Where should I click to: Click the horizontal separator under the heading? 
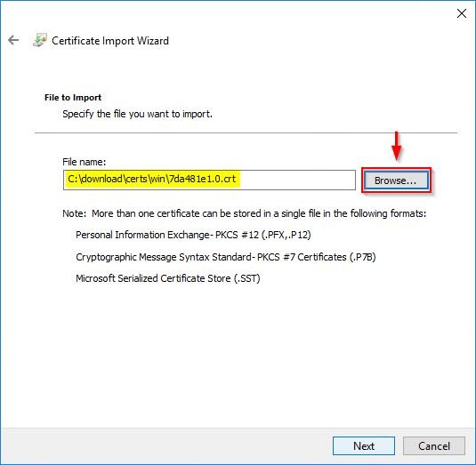click(246, 132)
